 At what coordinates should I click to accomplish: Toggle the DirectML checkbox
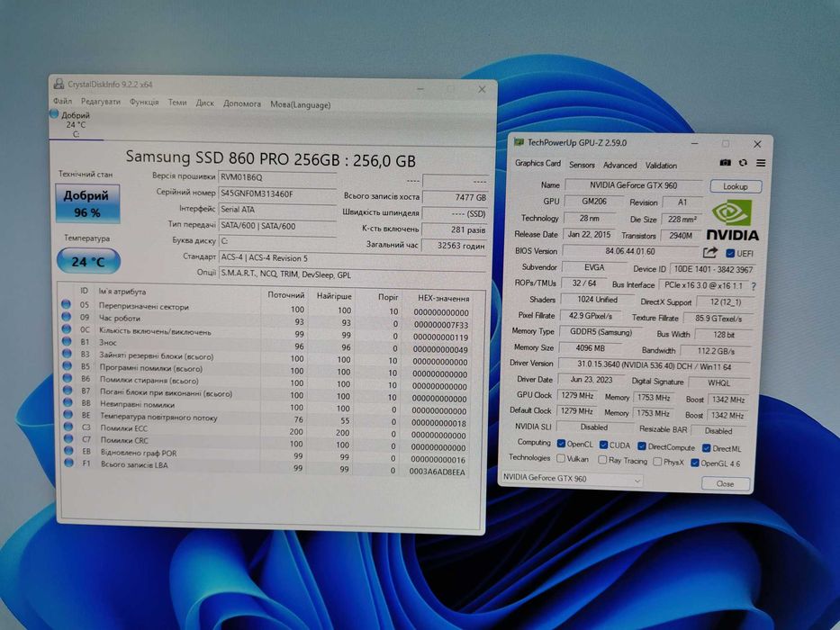point(706,448)
